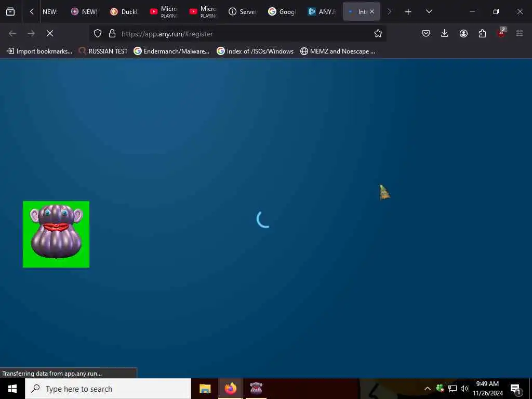The image size is (532, 399).
Task: Go forward one page
Action: 31,33
